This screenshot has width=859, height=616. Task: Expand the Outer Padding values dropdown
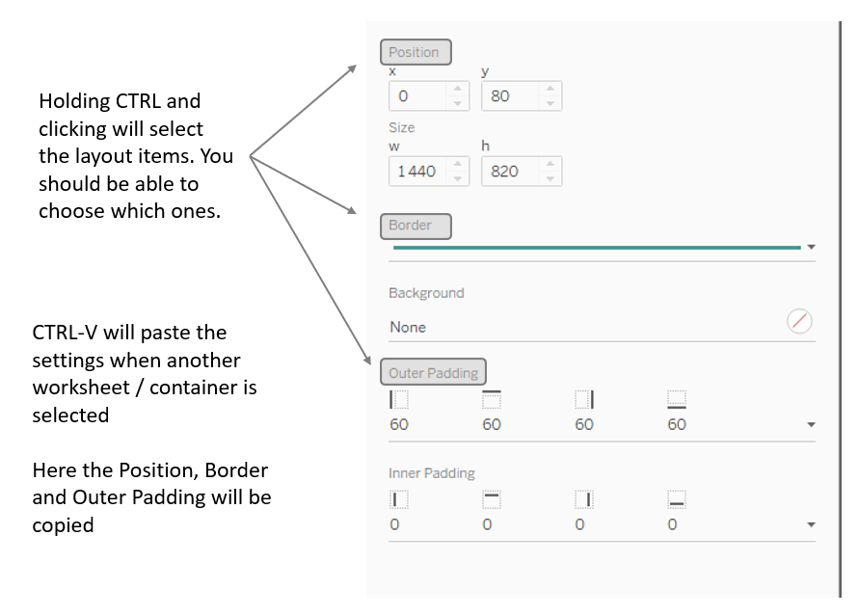tap(810, 424)
